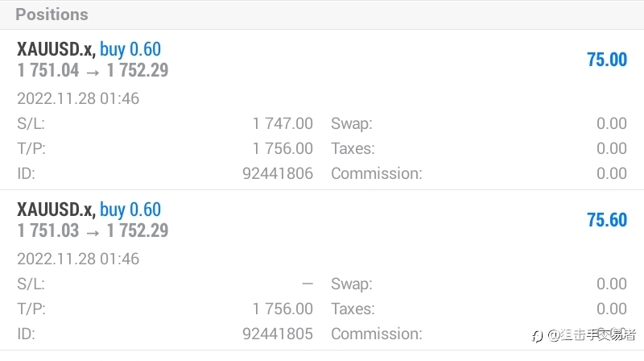
Task: Select first position T/P 1 756.00
Action: coord(283,148)
